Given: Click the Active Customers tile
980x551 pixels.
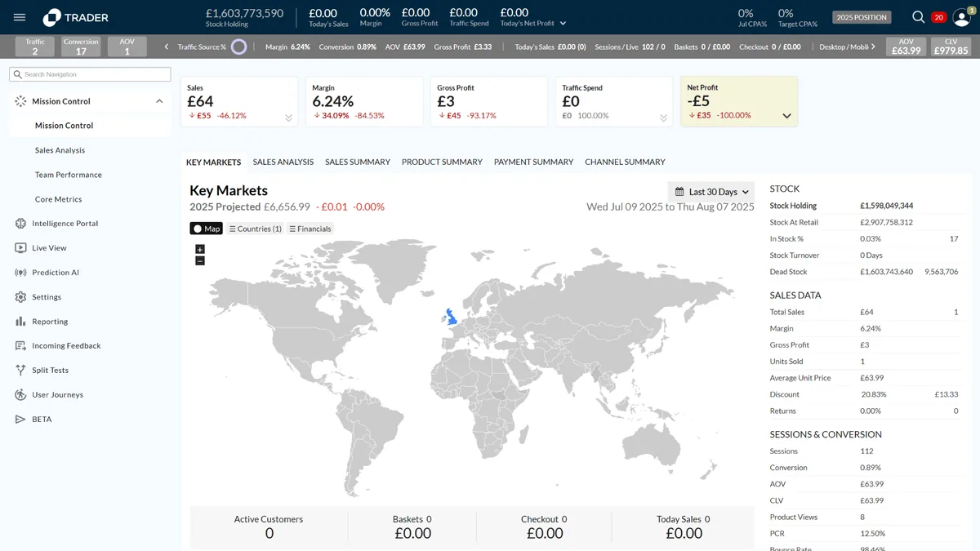Looking at the screenshot, I should pos(269,527).
